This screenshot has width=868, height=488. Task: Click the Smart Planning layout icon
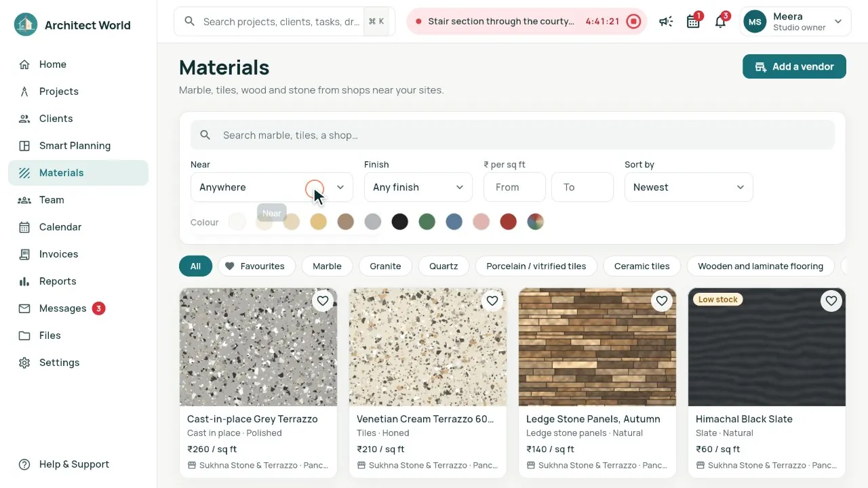click(24, 146)
